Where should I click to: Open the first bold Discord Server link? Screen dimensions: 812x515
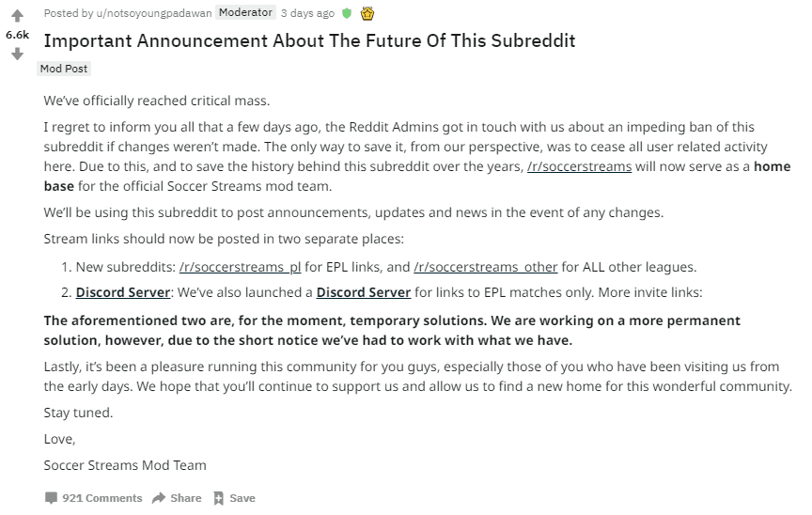point(123,292)
